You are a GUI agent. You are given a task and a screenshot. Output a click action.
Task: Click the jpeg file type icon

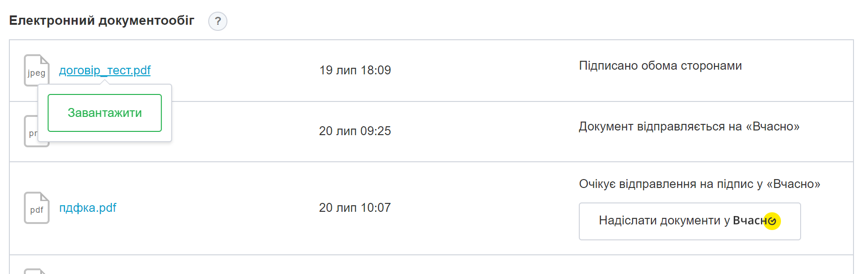coord(36,71)
